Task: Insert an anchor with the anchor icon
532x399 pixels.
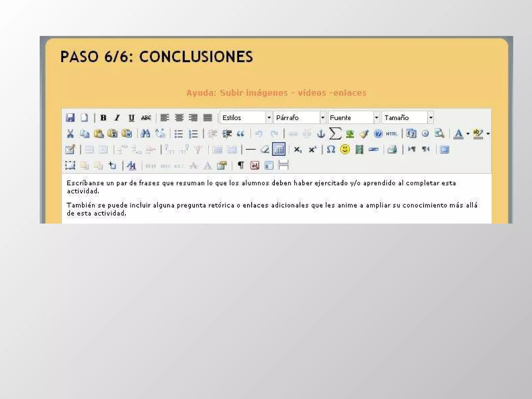Action: 321,134
